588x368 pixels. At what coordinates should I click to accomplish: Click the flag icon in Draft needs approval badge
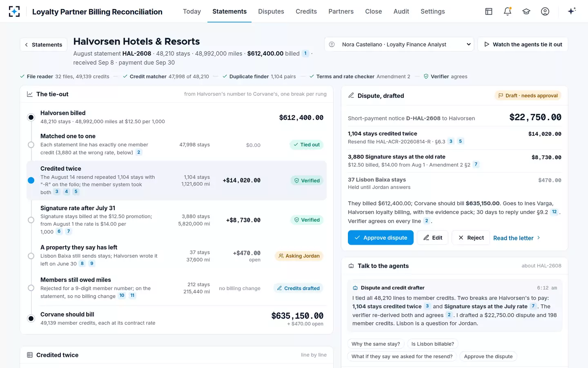pos(501,96)
